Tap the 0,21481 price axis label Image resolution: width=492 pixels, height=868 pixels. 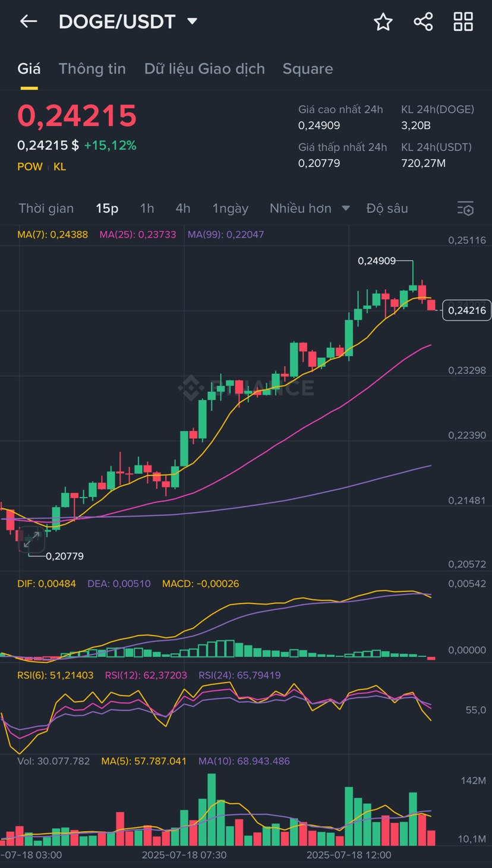[x=467, y=501]
